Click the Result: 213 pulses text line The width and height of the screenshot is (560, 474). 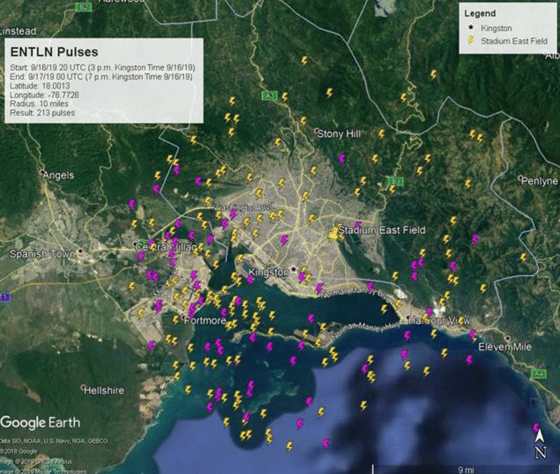click(42, 113)
